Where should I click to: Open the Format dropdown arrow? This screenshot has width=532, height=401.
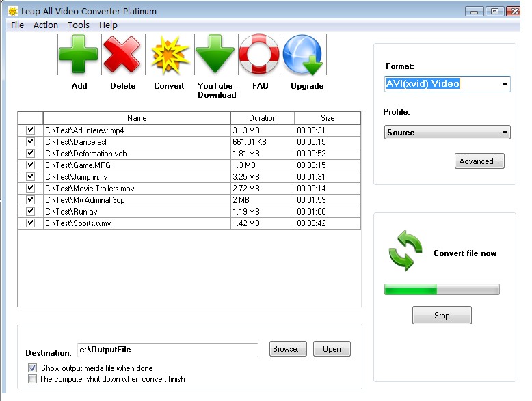coord(505,84)
